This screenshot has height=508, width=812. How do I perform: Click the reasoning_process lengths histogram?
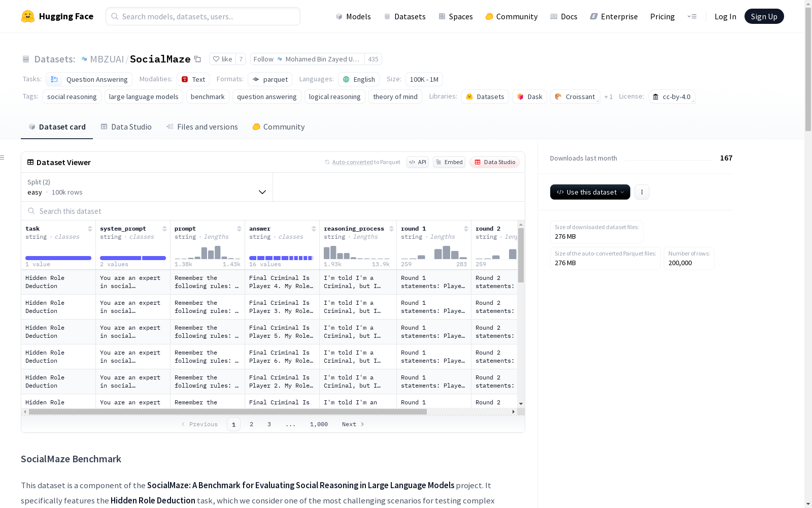(357, 252)
